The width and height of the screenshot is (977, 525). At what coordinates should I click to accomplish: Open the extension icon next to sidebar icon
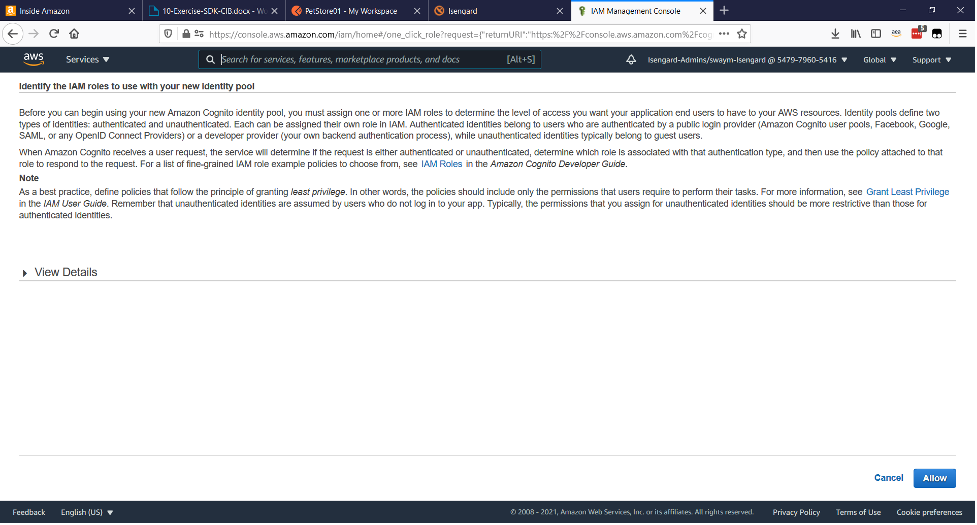click(x=896, y=34)
